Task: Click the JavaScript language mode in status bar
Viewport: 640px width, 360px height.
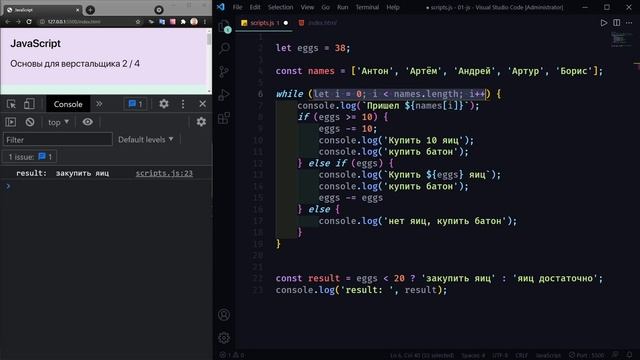Action: coord(548,355)
